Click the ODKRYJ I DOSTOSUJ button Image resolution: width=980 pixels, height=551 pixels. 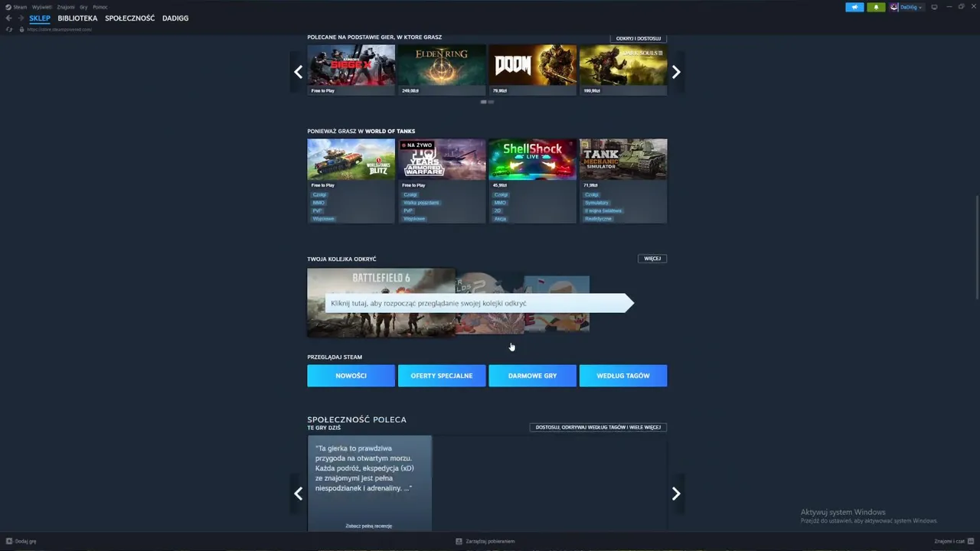pos(638,38)
